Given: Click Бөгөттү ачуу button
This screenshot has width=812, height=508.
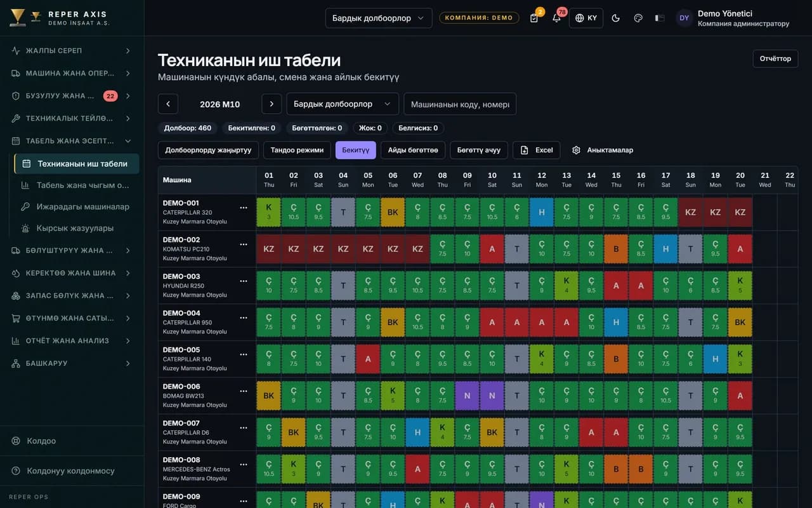Looking at the screenshot, I should pyautogui.click(x=479, y=150).
